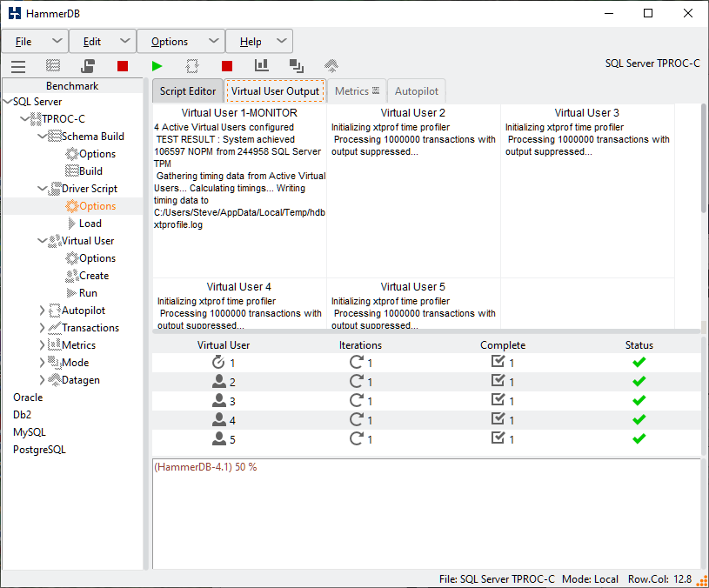709x588 pixels.
Task: Click the first red stop toolbar button
Action: (x=123, y=66)
